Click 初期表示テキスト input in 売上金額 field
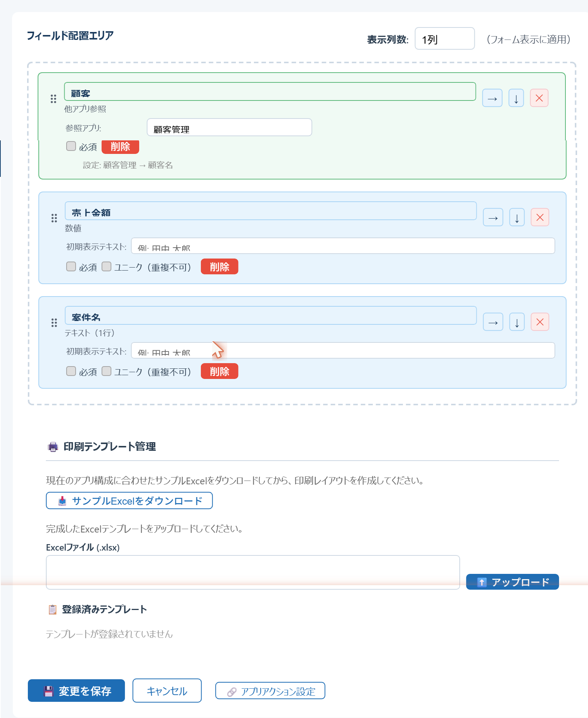This screenshot has height=718, width=588. tap(343, 246)
